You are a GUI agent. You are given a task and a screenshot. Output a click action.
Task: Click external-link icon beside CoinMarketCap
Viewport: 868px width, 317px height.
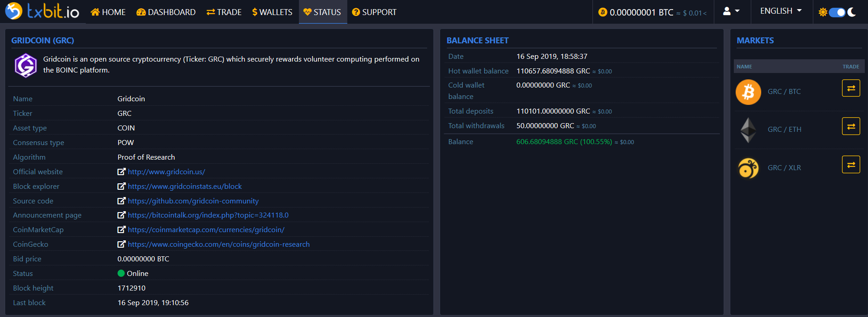tap(121, 229)
